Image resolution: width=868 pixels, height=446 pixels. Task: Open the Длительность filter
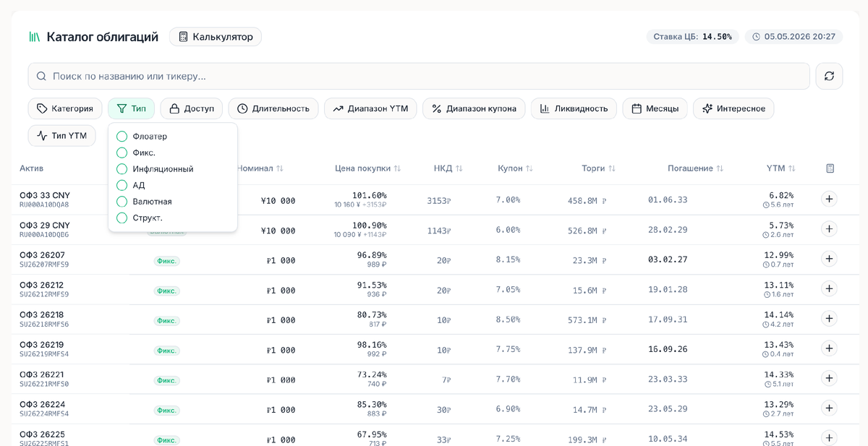[273, 108]
